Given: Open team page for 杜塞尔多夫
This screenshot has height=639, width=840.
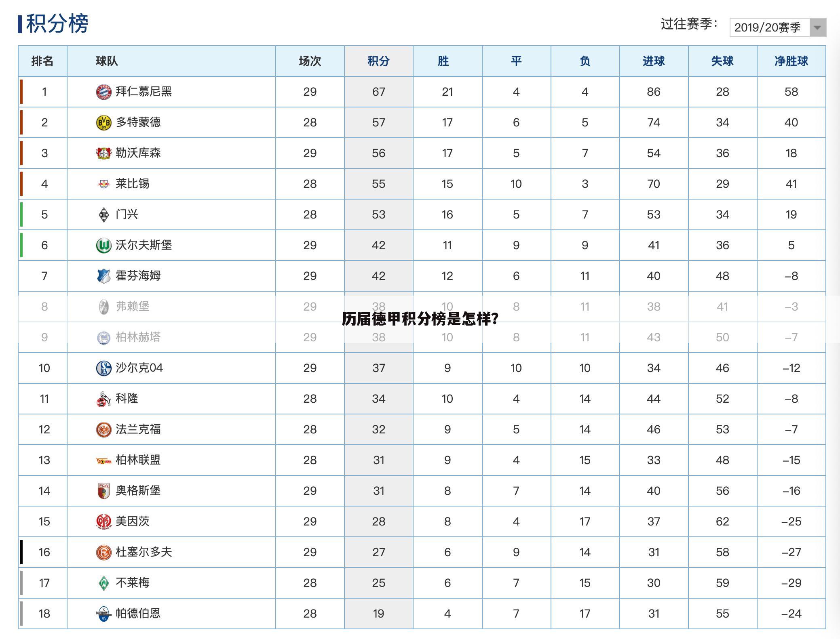Looking at the screenshot, I should (x=144, y=552).
